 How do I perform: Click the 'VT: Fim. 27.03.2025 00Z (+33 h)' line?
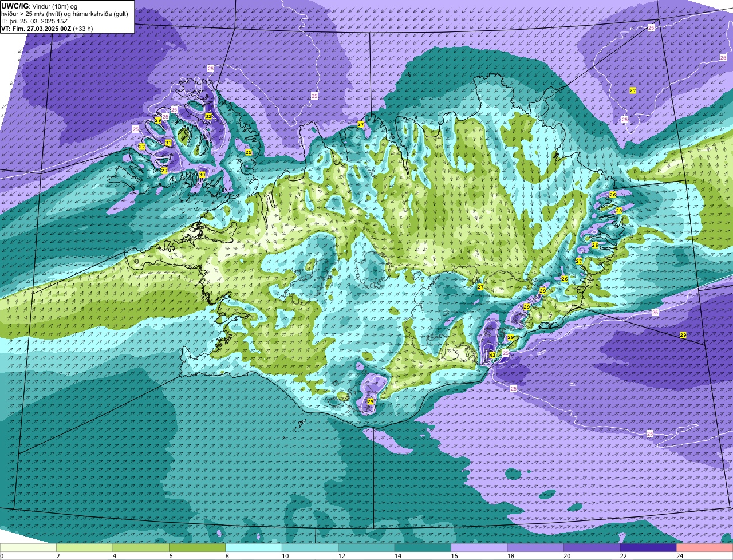[x=47, y=28]
